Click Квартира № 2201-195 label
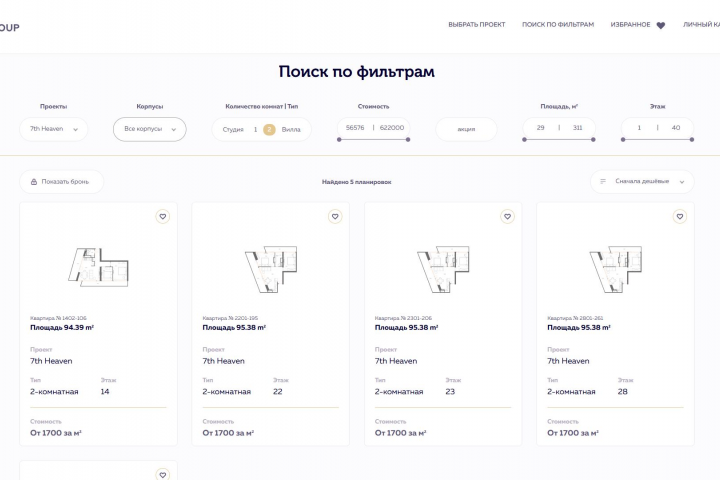The image size is (720, 480). (230, 318)
